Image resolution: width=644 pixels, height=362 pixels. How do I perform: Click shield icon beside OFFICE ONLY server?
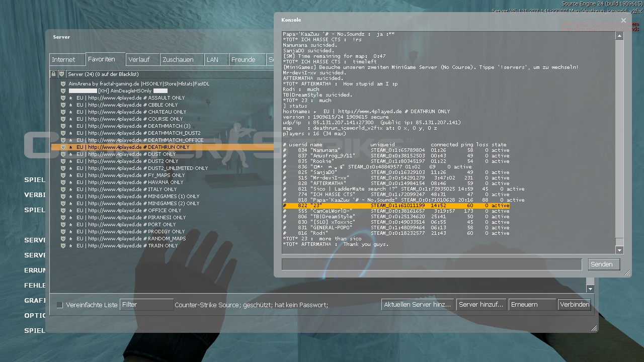click(63, 210)
